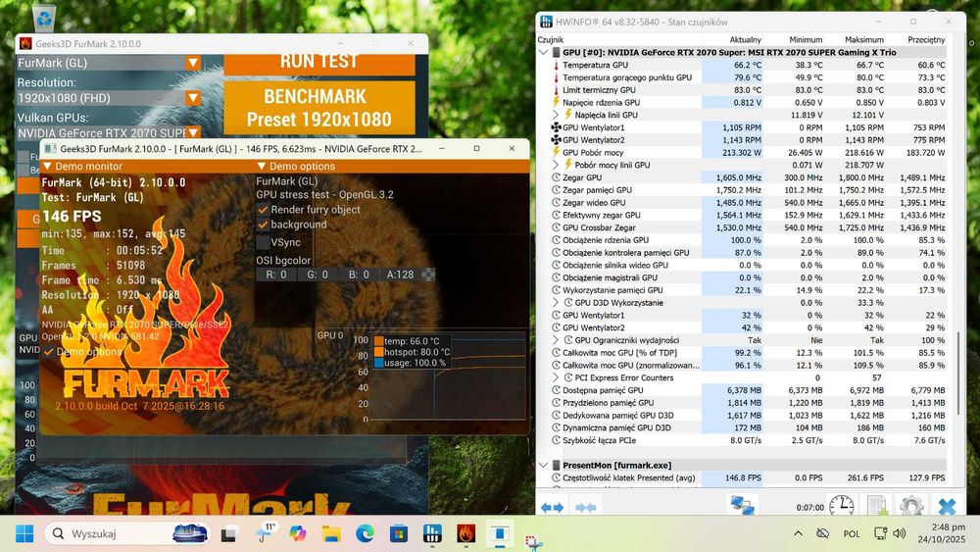Click HWiNFO clock reset timer icon
The image size is (980, 552).
click(841, 505)
